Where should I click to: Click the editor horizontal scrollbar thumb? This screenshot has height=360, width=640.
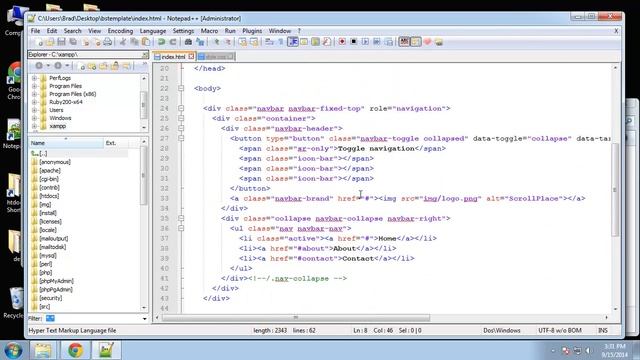coord(296,318)
